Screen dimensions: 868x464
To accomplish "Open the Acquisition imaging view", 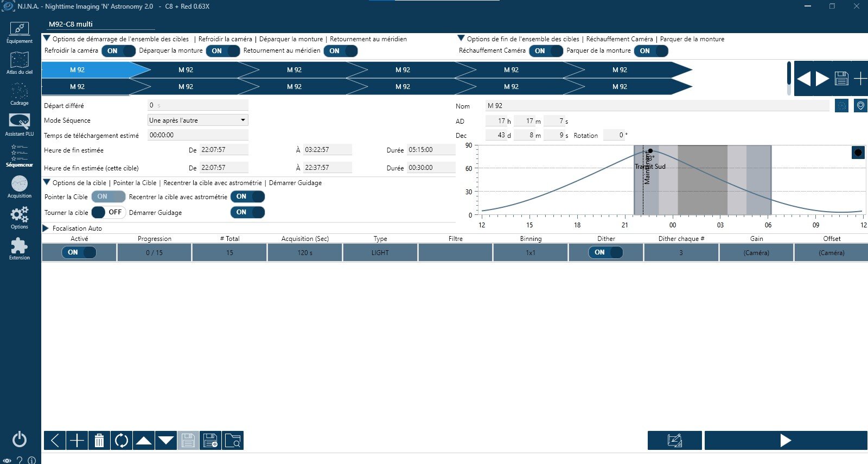I will click(x=20, y=187).
